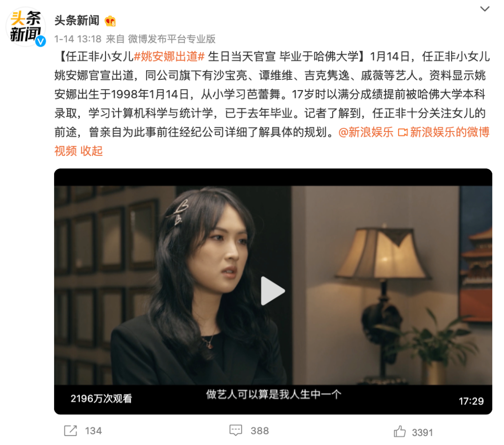
Task: Click the 2196万次观看 view count label
Action: pyautogui.click(x=101, y=399)
